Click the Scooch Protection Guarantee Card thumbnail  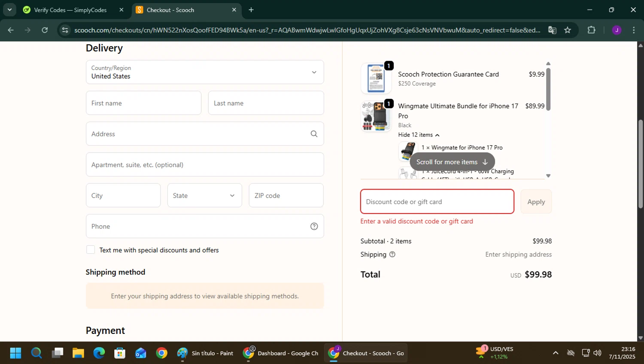[376, 79]
